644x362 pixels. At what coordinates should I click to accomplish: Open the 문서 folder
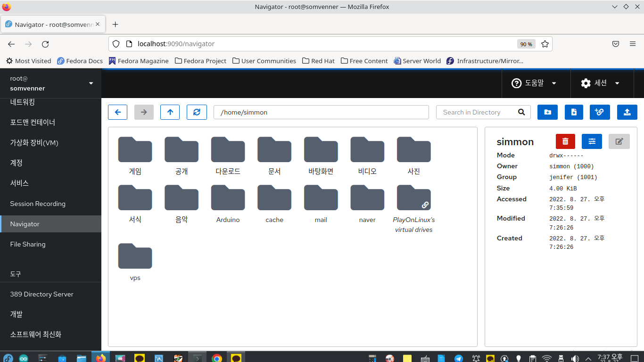click(274, 156)
